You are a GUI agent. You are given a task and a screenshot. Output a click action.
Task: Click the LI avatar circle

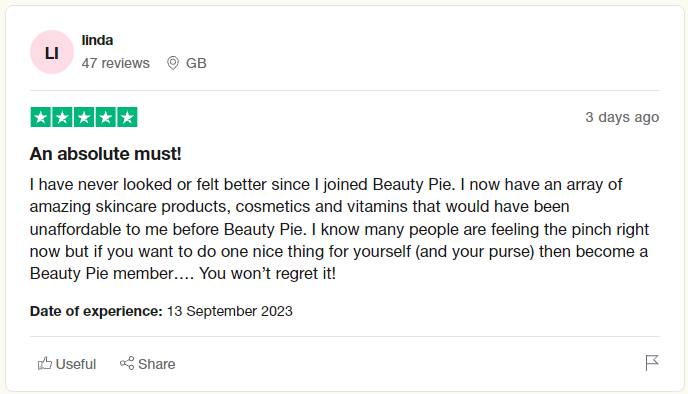pos(52,52)
